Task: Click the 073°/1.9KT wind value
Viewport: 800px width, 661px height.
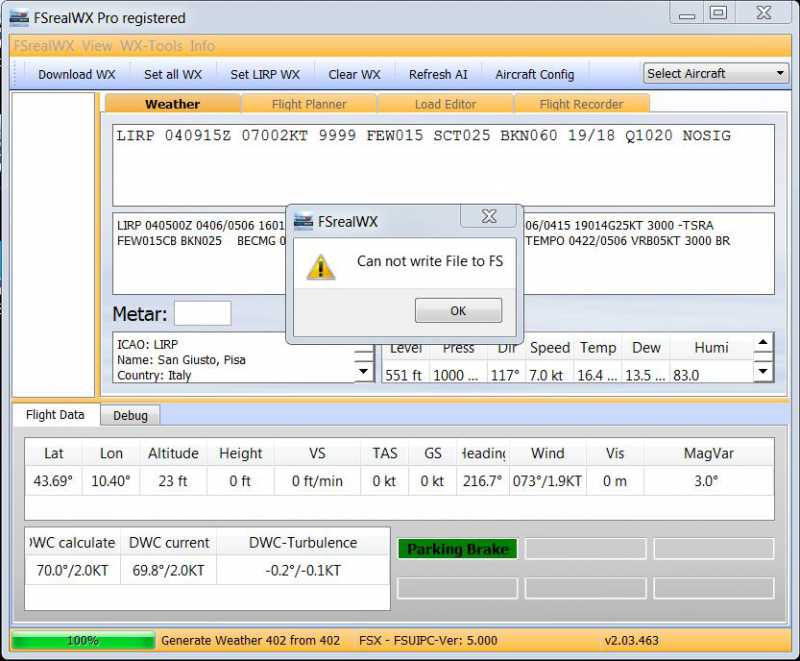Action: coord(547,481)
